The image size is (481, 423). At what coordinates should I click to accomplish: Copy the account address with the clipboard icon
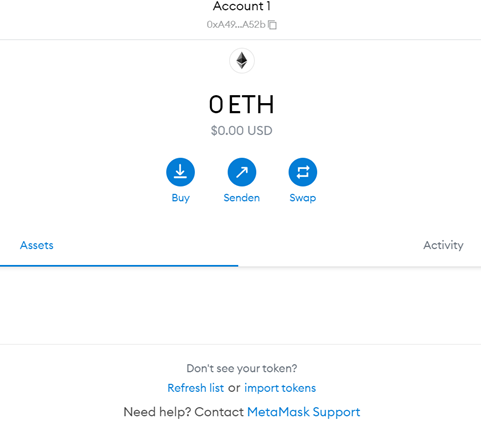pyautogui.click(x=272, y=25)
